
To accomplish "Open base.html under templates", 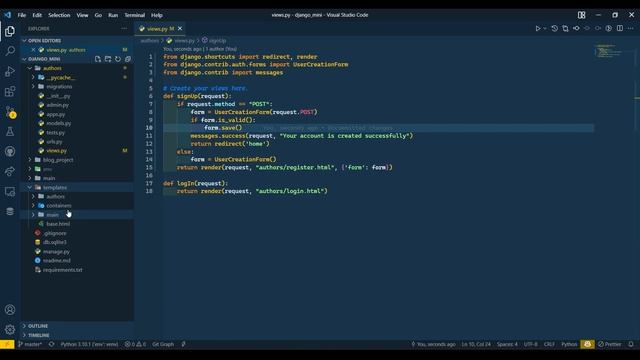I will 77,224.
